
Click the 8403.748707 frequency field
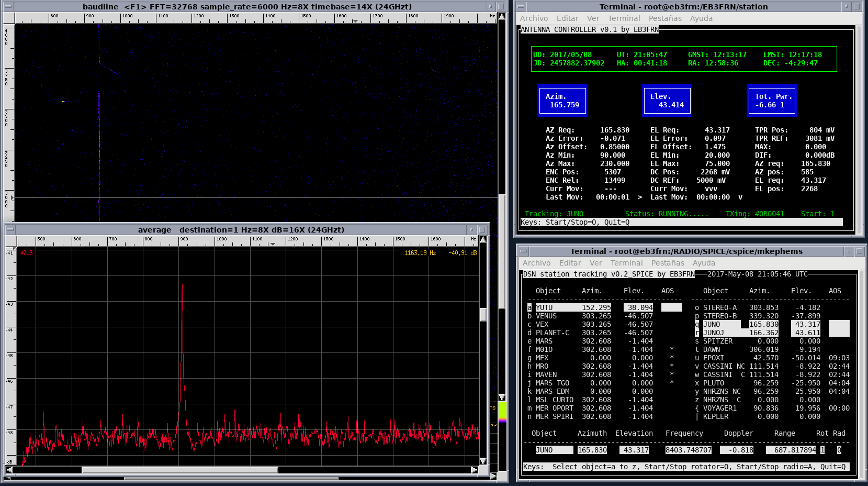(688, 450)
